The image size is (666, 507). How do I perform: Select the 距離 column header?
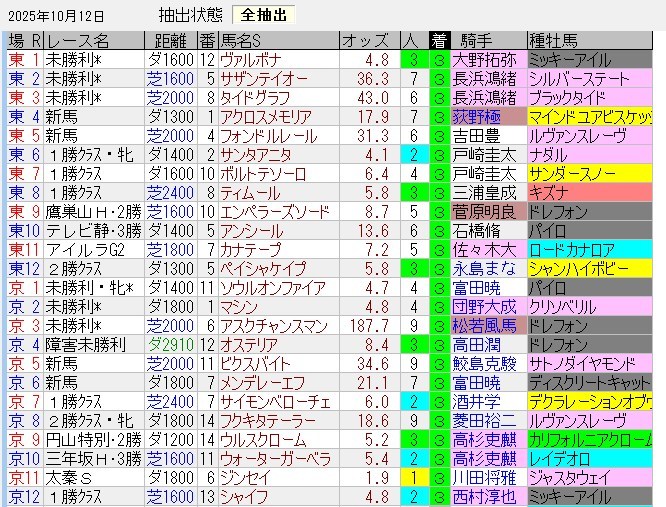[x=165, y=41]
